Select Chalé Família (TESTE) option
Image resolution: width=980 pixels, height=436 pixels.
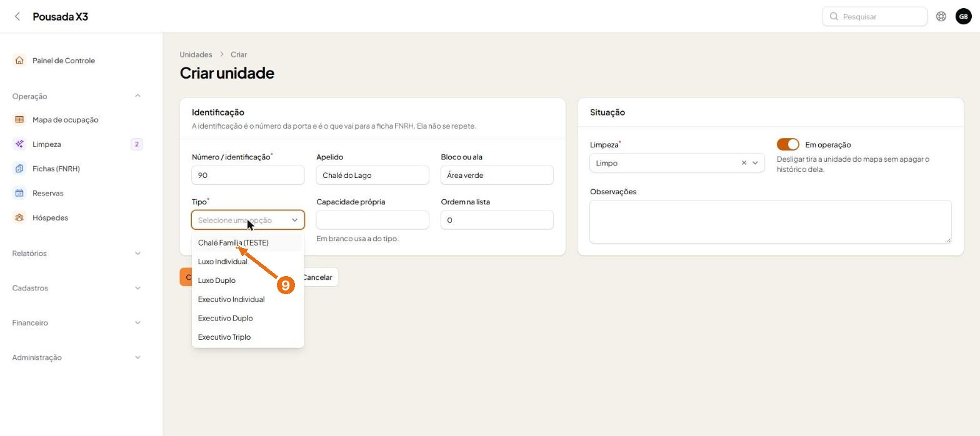click(x=248, y=243)
